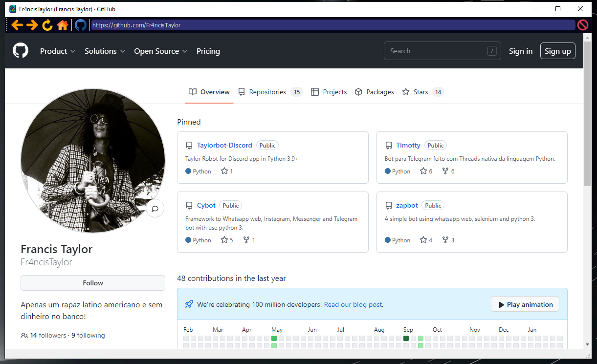
Task: Switch to the Overview tab
Action: tap(209, 92)
